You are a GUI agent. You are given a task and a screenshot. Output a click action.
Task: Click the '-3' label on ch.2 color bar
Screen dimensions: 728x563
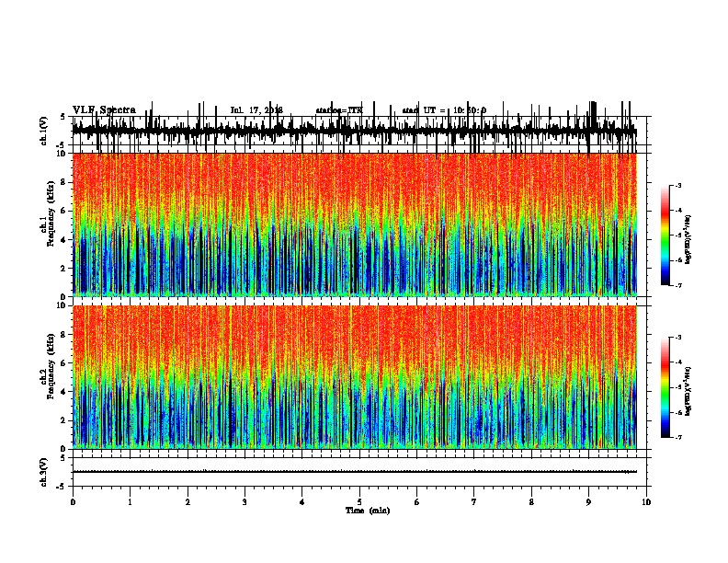[x=677, y=338]
